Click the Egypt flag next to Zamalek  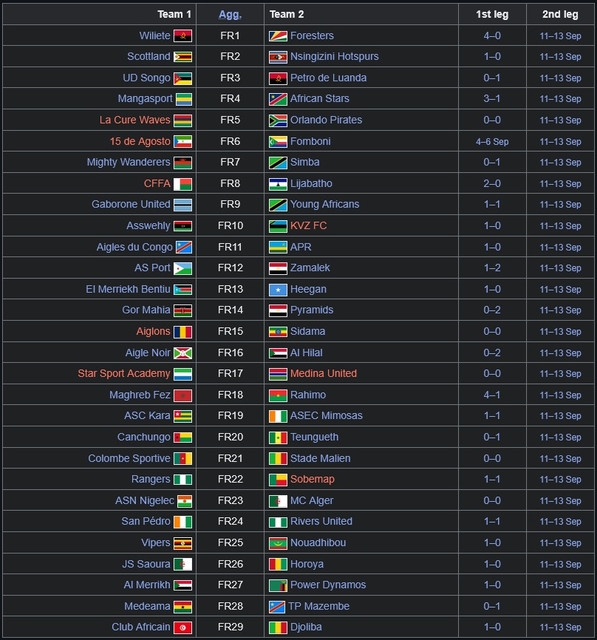278,268
